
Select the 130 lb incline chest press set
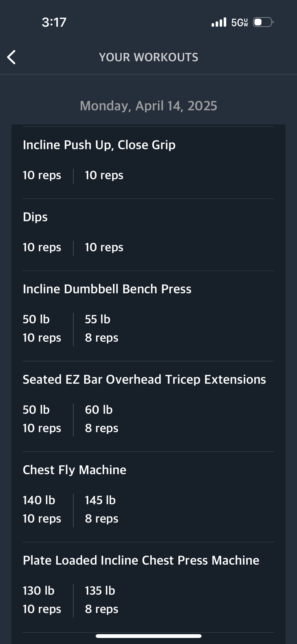point(42,600)
